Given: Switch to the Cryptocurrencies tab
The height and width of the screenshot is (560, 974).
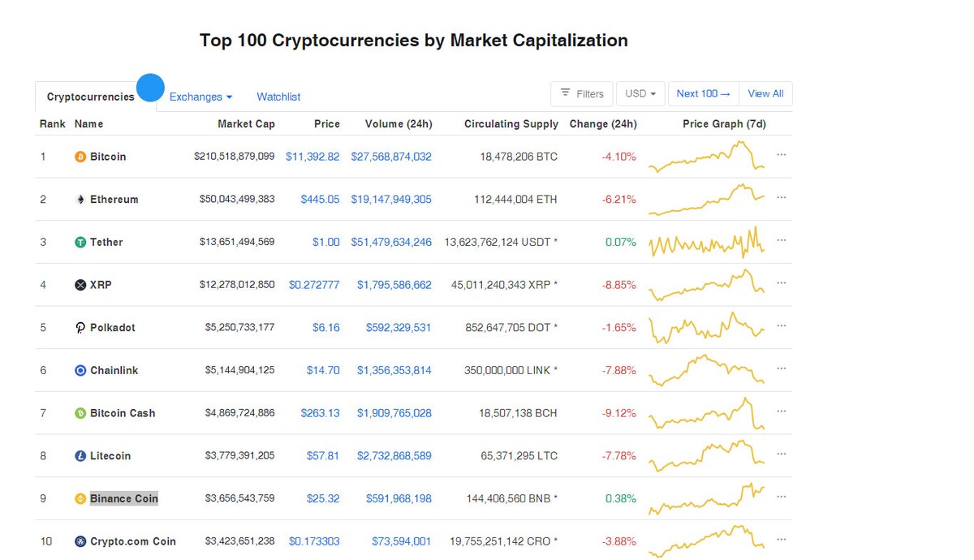Looking at the screenshot, I should 89,96.
